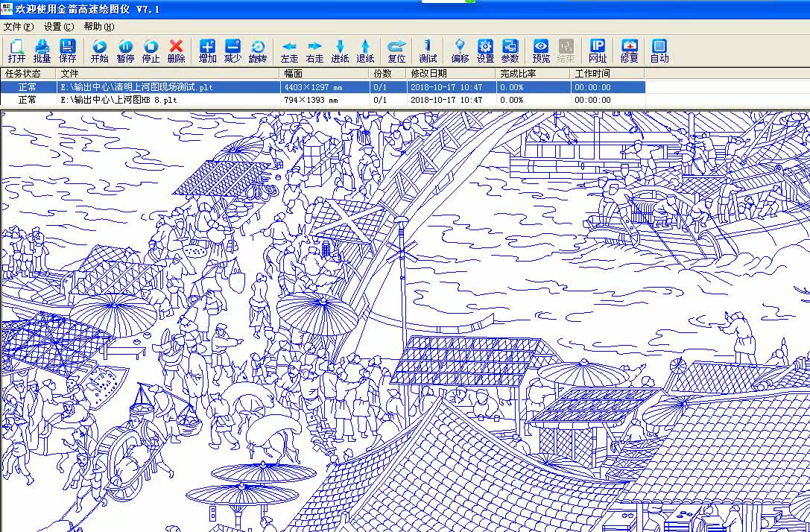This screenshot has width=810, height=532.
Task: Click the 修改日期 column header
Action: [x=452, y=74]
